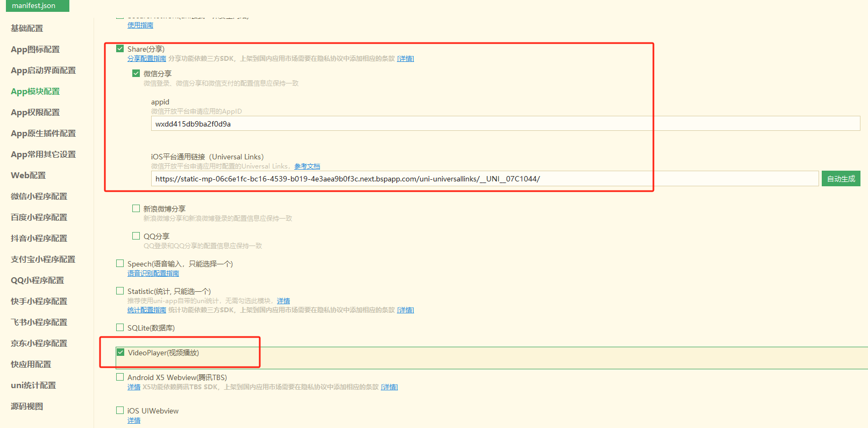
Task: Check the iOS UIWebview checkbox
Action: (120, 411)
